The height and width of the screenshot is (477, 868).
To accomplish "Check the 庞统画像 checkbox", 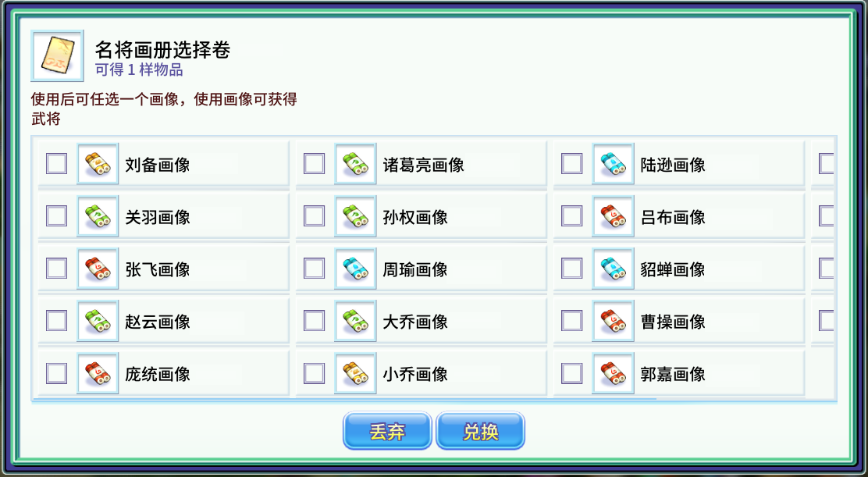I will [x=56, y=373].
